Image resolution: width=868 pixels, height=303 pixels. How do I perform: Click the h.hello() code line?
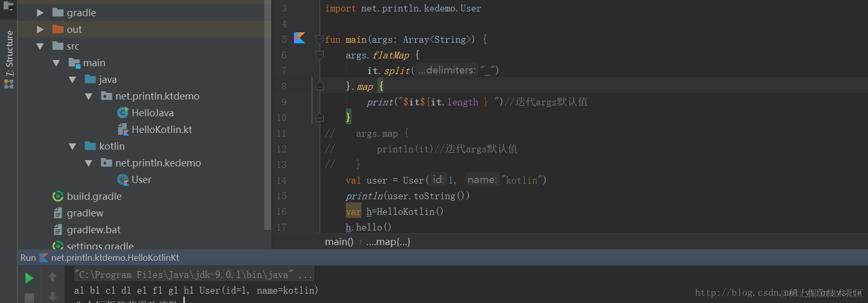click(368, 227)
